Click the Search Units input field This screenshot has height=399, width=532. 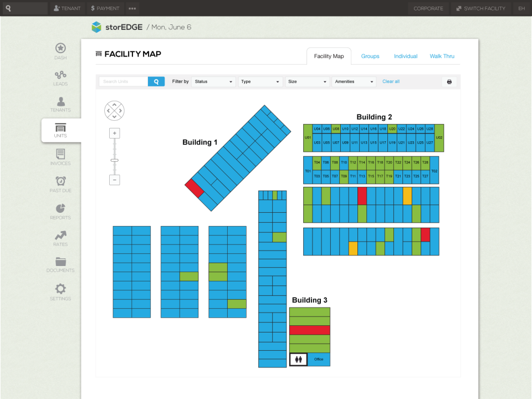[124, 81]
